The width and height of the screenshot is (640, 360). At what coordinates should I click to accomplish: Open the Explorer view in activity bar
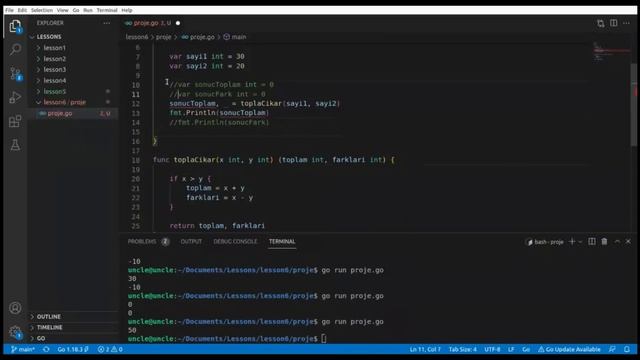click(15, 27)
